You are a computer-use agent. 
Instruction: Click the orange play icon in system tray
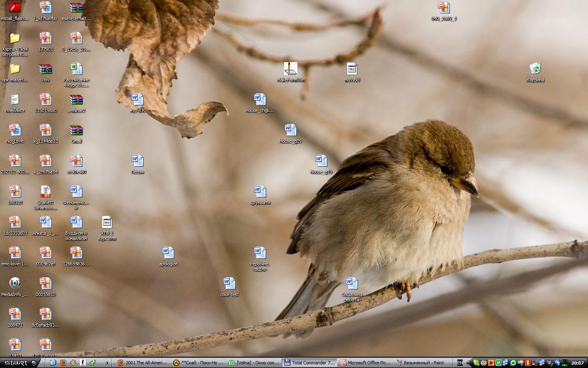[x=491, y=363]
